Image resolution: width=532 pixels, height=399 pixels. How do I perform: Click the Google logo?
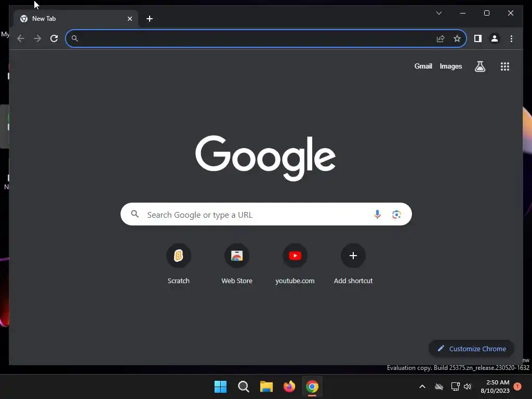coord(265,158)
